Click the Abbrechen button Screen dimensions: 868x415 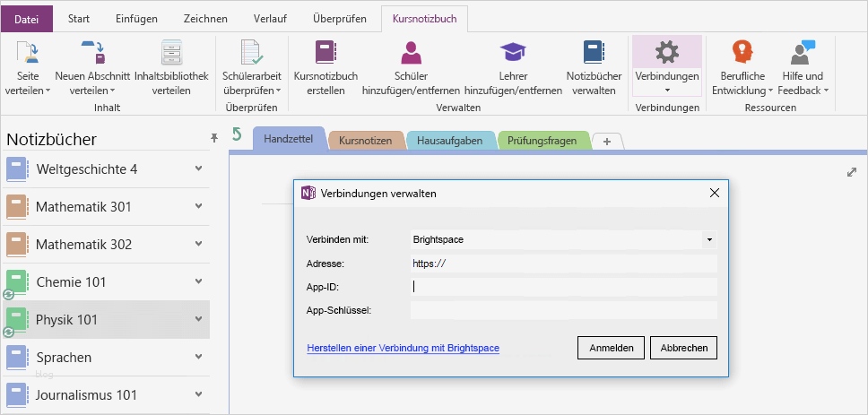683,348
